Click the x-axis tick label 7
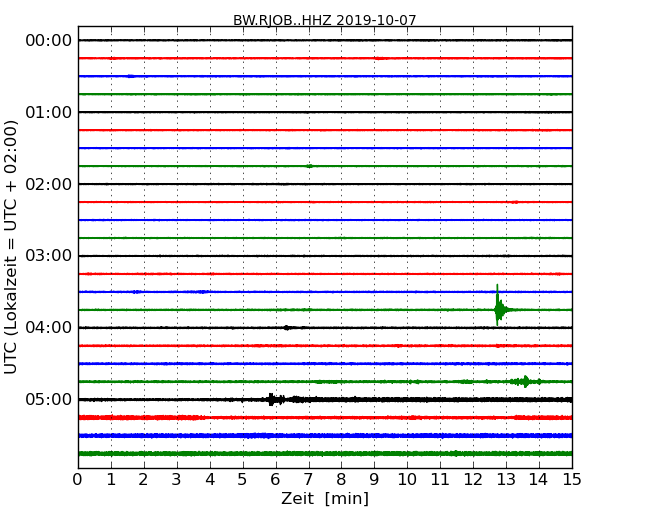650x520 pixels. coord(308,479)
